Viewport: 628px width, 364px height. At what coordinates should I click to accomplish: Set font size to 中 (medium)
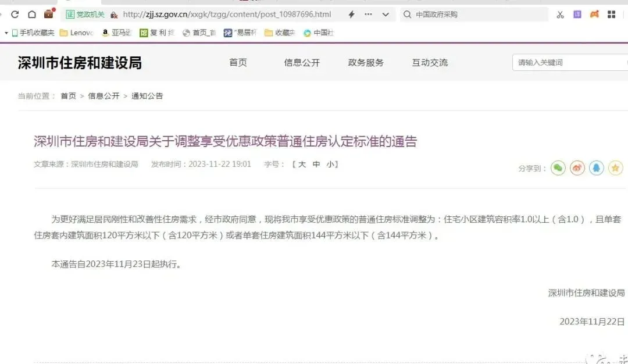point(316,165)
